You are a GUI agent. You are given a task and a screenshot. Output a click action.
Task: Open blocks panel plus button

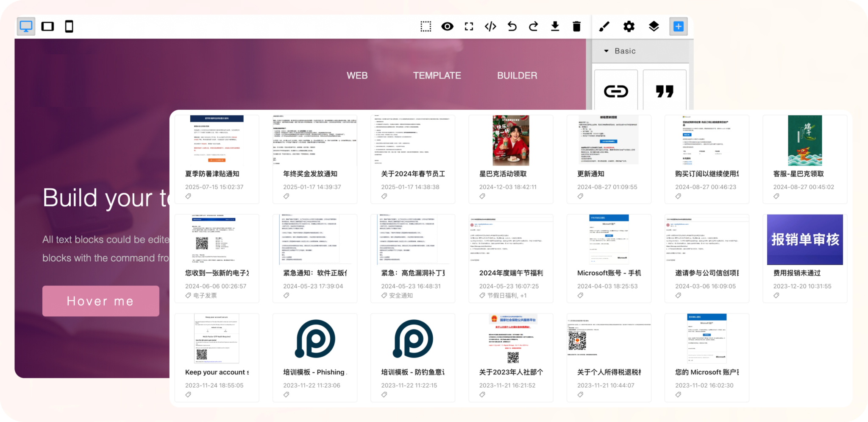(x=678, y=26)
